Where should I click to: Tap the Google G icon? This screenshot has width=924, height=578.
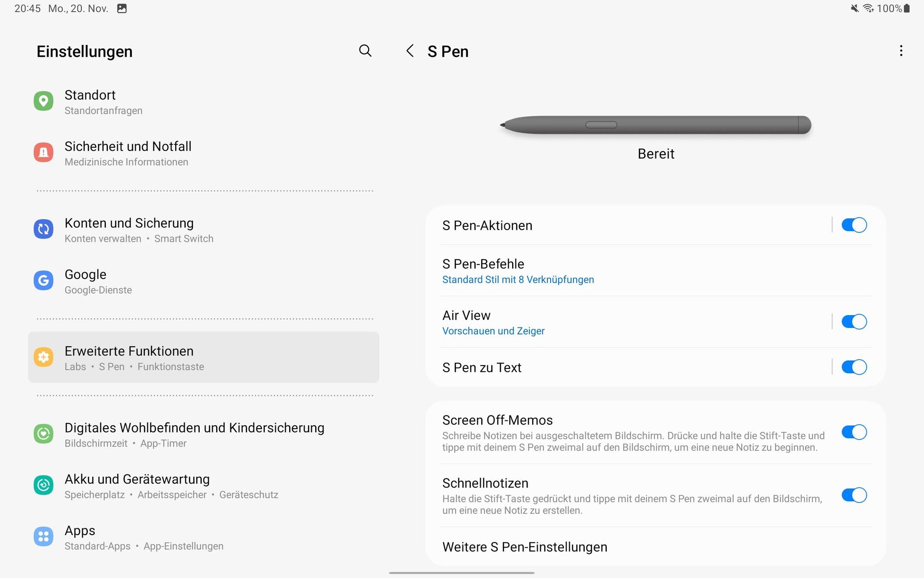coord(43,280)
